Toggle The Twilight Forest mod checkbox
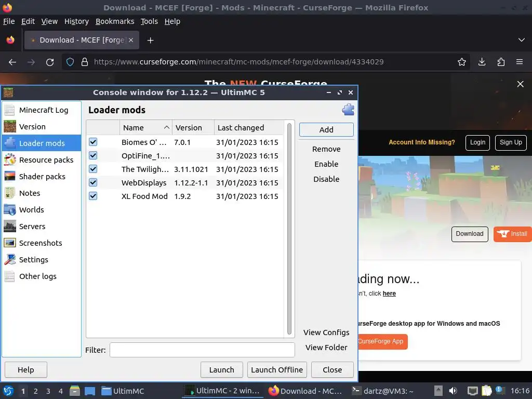Screen dimensions: 532x399 [x=93, y=169]
